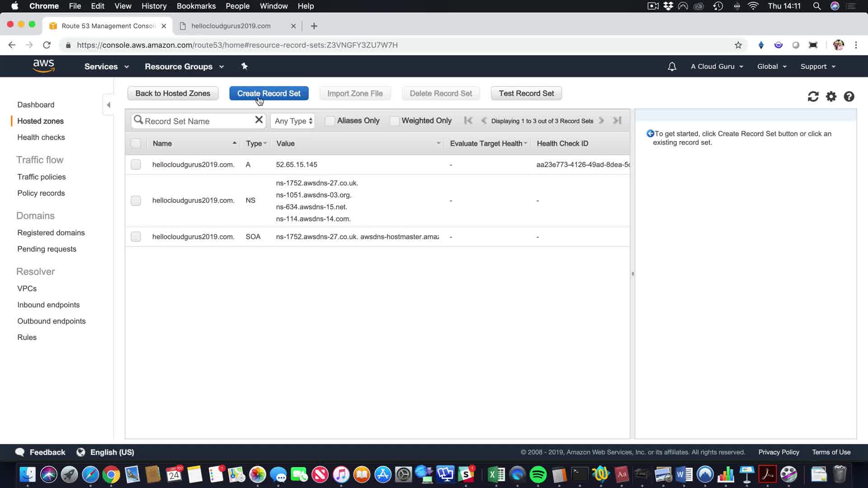Click the refresh record sets icon
Screen dimensions: 868x488
(x=813, y=97)
